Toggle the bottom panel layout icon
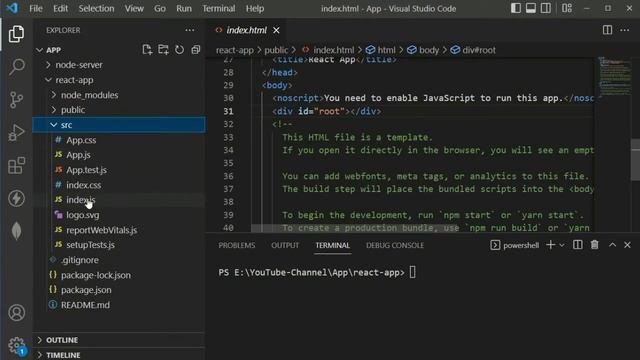640x360 pixels. [x=531, y=8]
